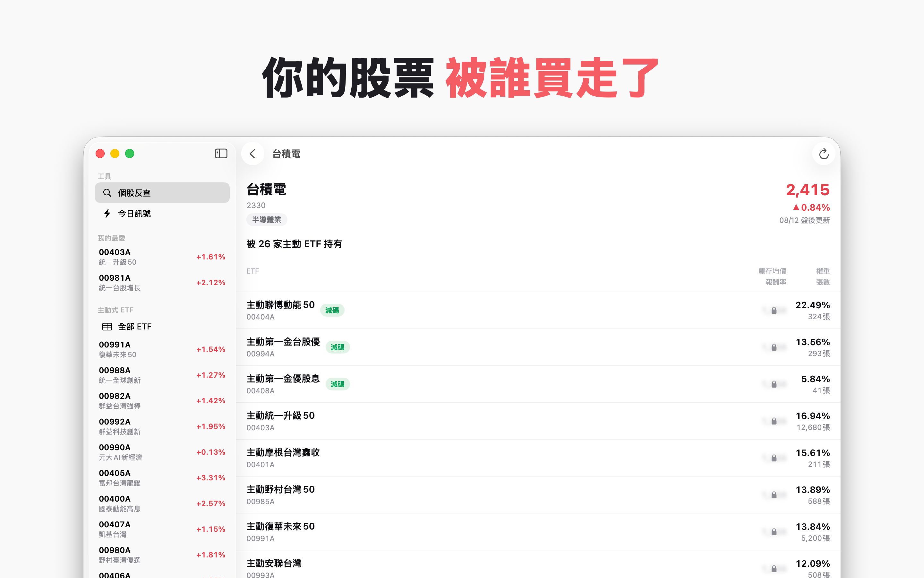Open 主動野村台灣50 holding row

point(538,495)
